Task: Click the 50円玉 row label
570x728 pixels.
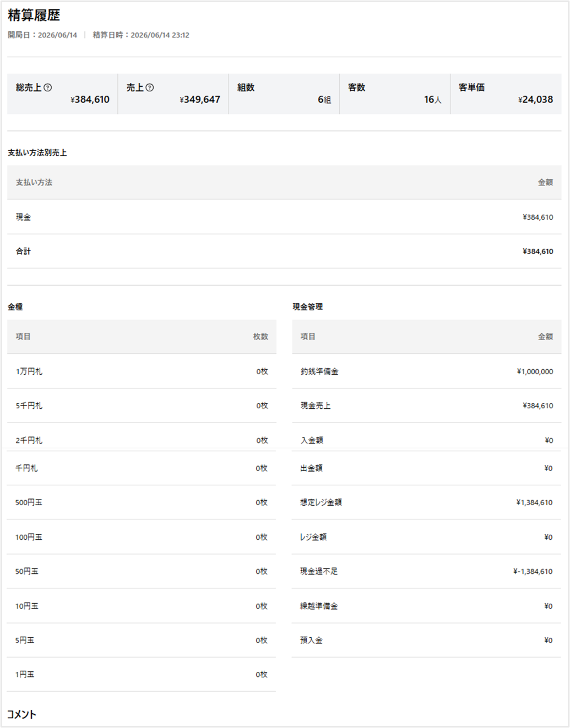Action: pos(27,571)
